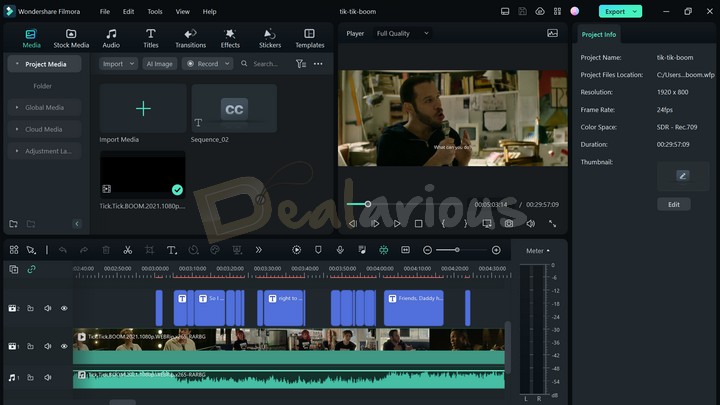Open the Transitions tab
Image resolution: width=720 pixels, height=405 pixels.
click(190, 39)
